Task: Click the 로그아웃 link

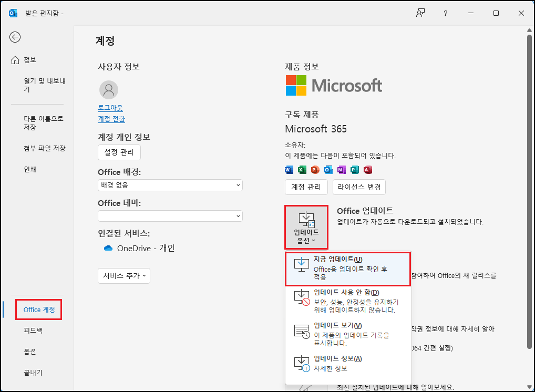Action: [x=110, y=108]
